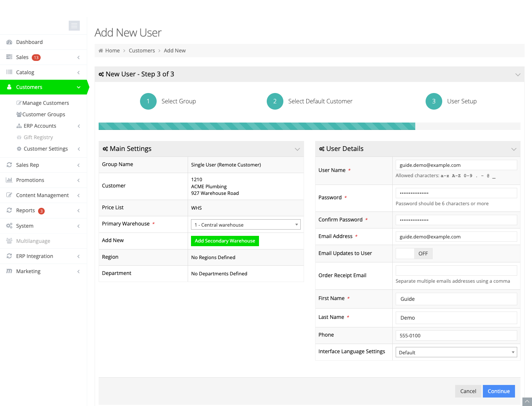
Task: Click the red 13 badge on Sales
Action: (x=36, y=58)
